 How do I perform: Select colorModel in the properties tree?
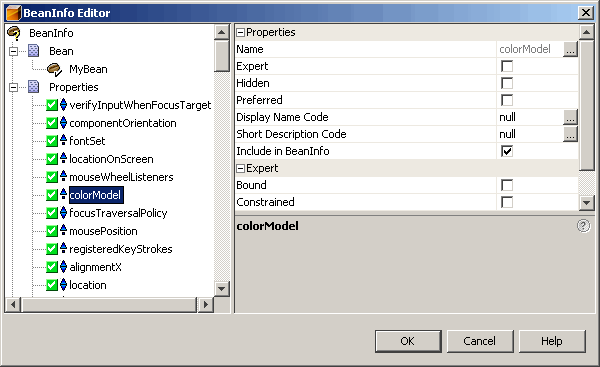96,195
